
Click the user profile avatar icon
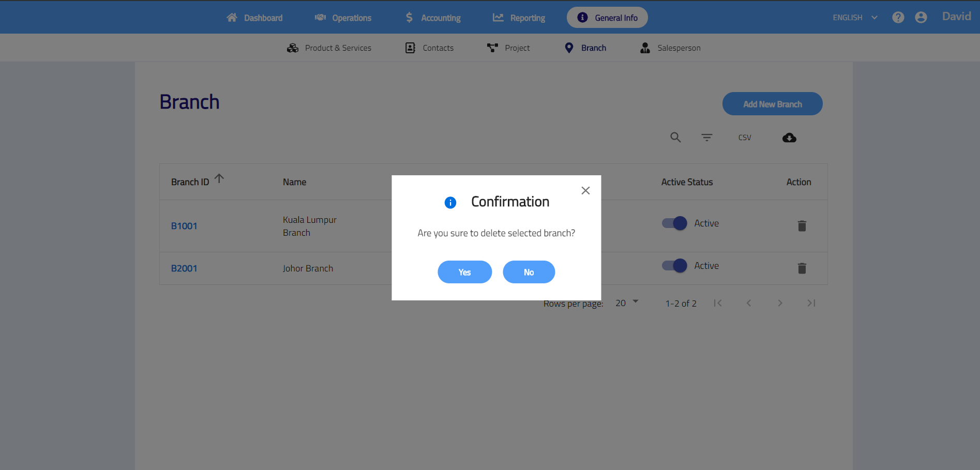[x=921, y=18]
